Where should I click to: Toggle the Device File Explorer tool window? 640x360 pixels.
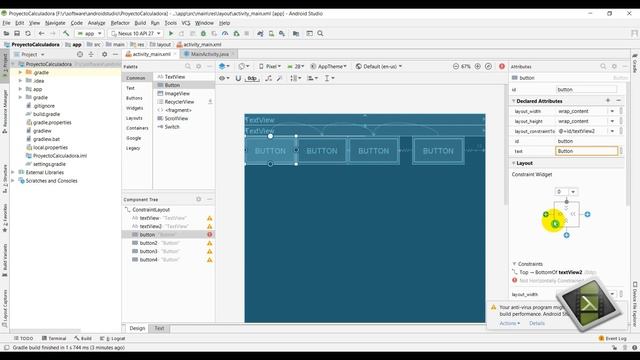[635, 304]
